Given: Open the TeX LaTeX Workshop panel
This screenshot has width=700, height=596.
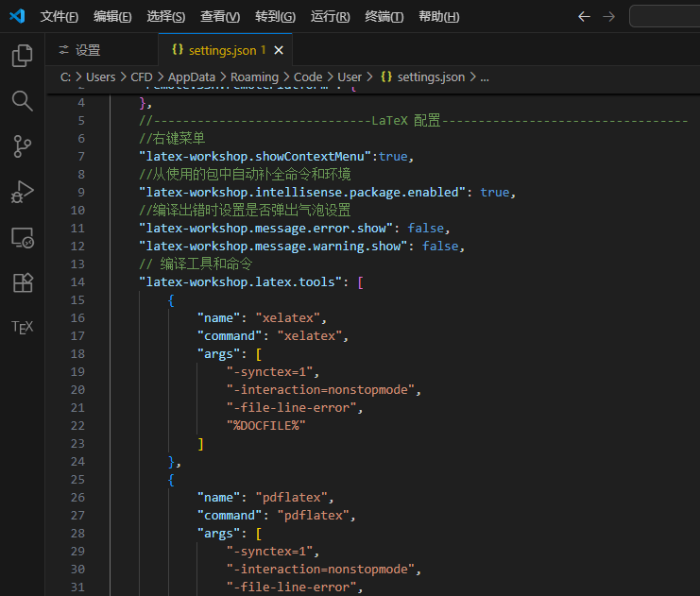Looking at the screenshot, I should click(22, 327).
